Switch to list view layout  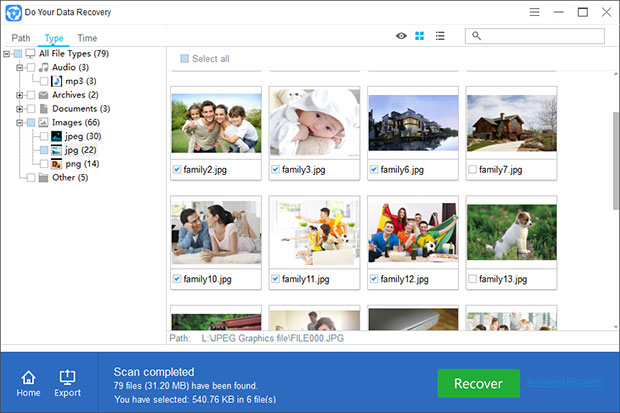440,36
